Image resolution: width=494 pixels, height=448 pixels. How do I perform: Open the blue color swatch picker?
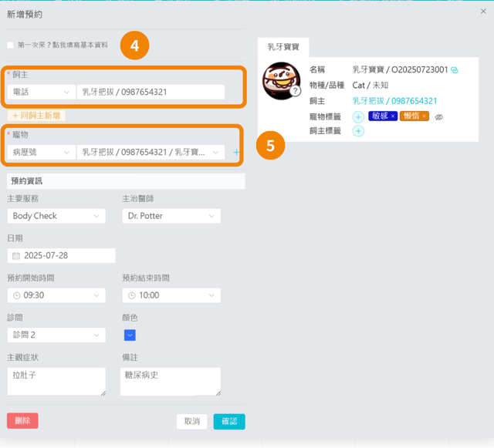pos(130,335)
